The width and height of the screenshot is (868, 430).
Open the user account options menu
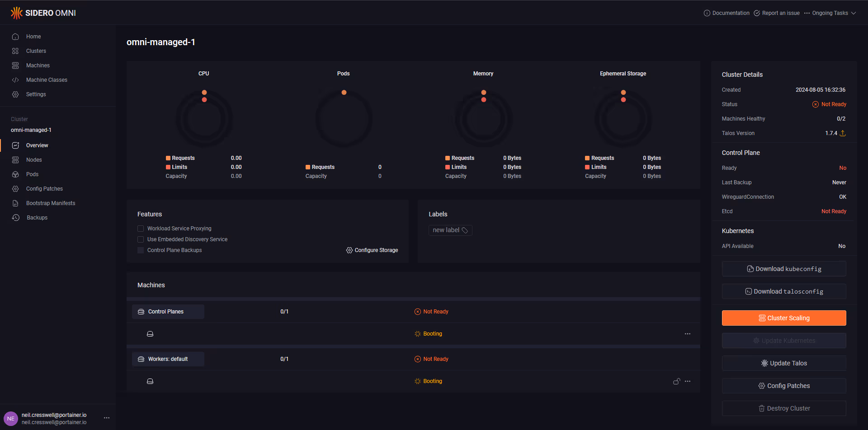[x=107, y=418]
